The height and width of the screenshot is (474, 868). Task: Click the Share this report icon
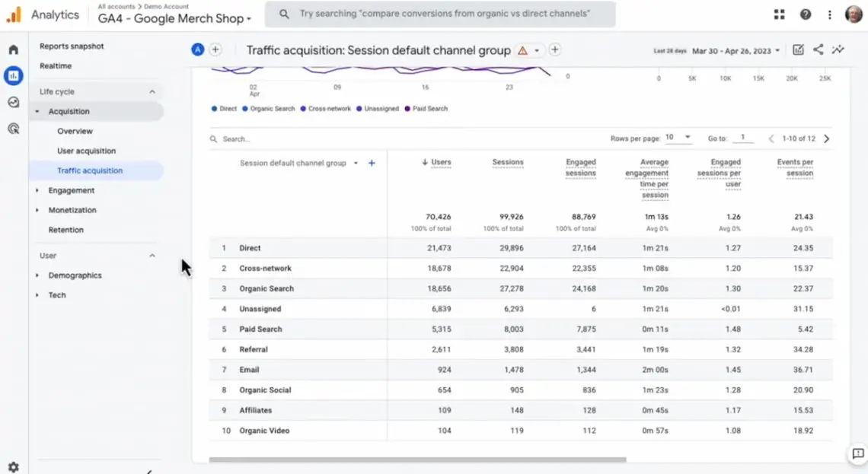pos(819,49)
